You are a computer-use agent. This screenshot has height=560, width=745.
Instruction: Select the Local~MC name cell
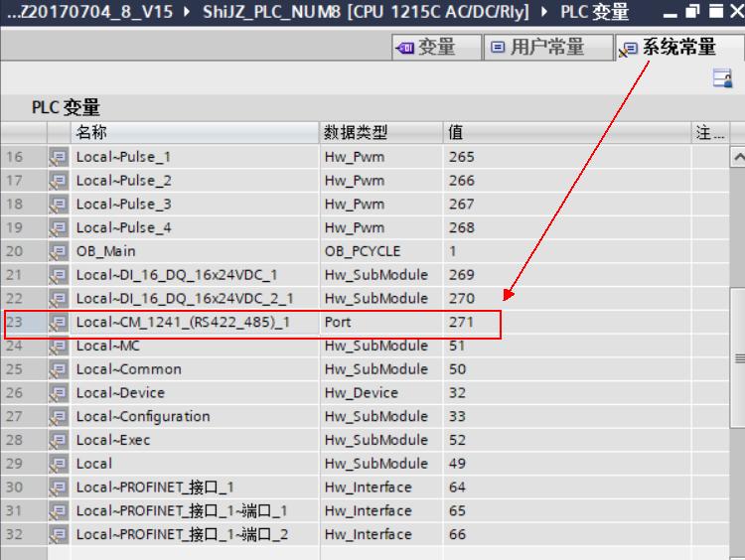[x=195, y=347]
